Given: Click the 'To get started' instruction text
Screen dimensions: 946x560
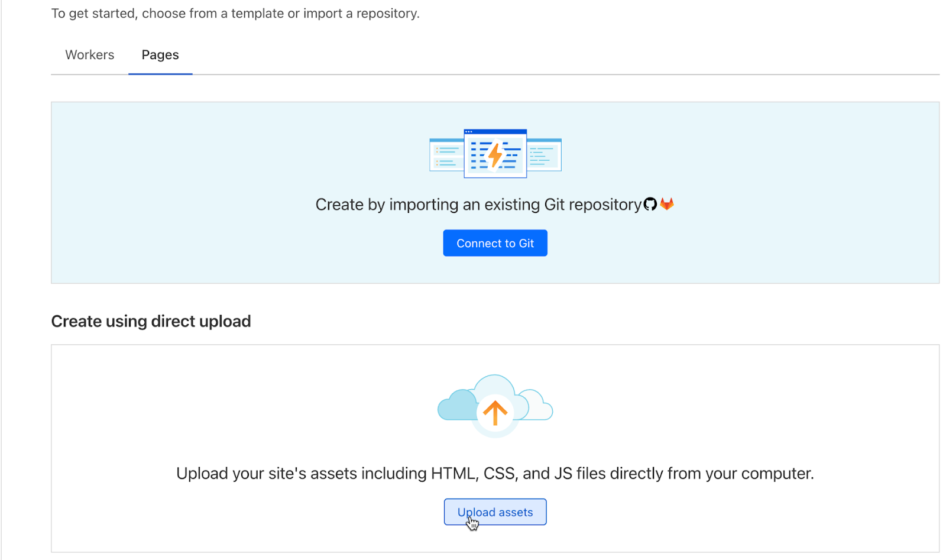Looking at the screenshot, I should [235, 14].
